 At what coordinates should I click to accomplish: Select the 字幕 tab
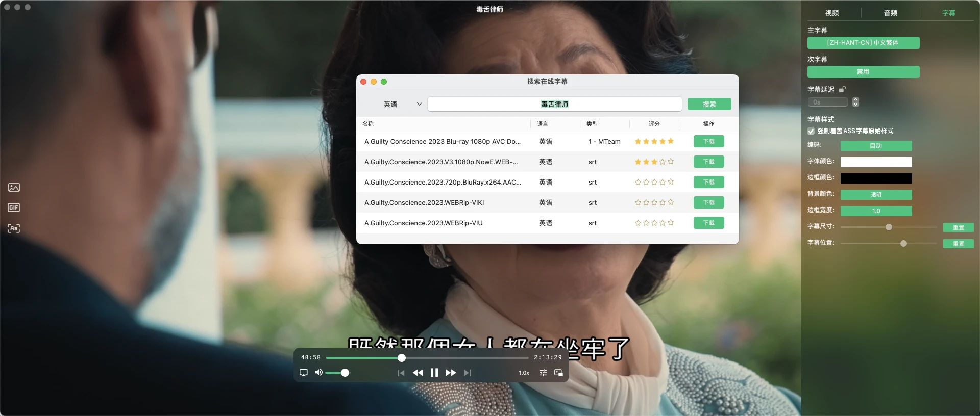[949, 13]
